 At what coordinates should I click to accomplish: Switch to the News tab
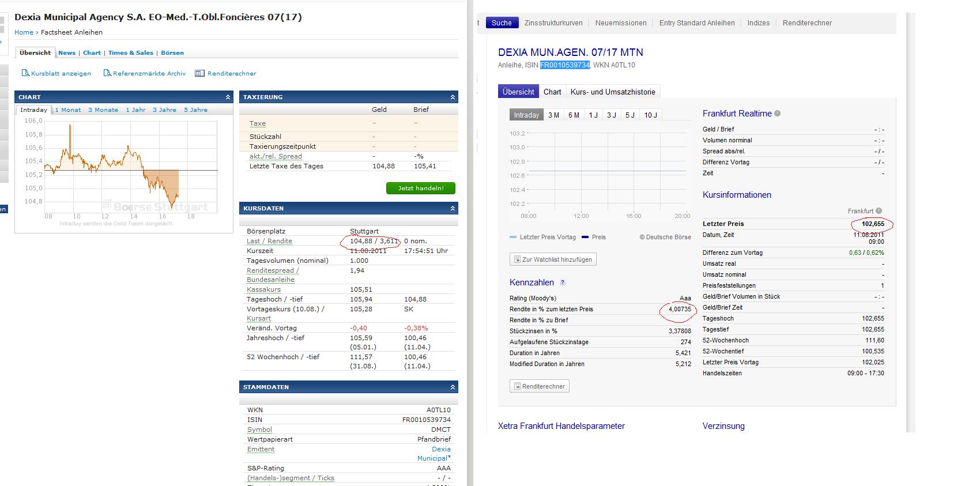tap(67, 52)
